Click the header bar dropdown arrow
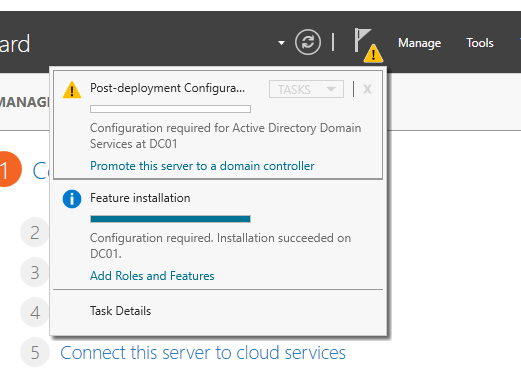Image resolution: width=521 pixels, height=379 pixels. (x=281, y=43)
